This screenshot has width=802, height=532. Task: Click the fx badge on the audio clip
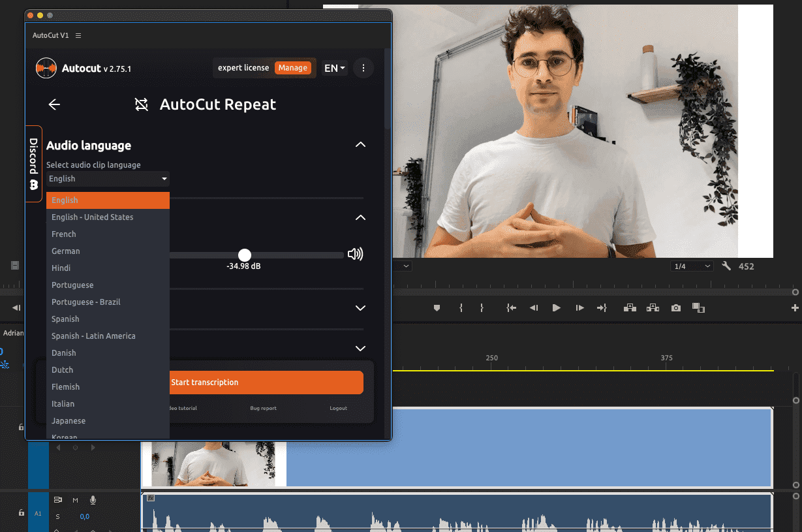coord(151,498)
